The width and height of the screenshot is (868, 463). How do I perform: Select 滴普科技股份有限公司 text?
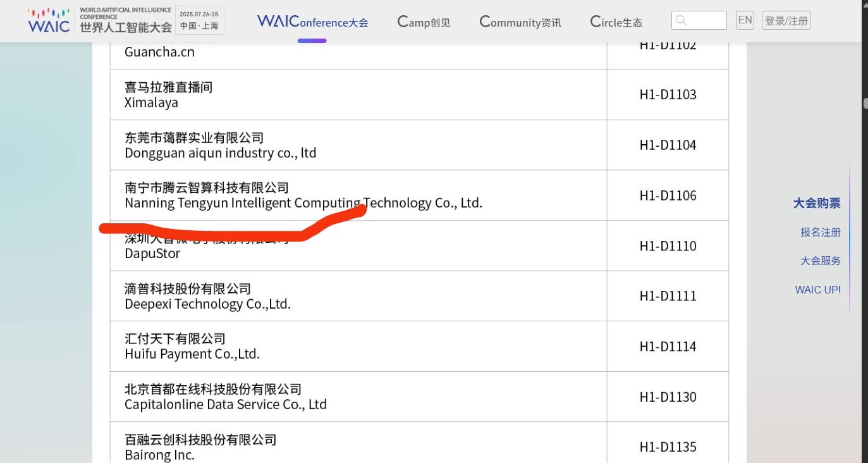tap(188, 288)
